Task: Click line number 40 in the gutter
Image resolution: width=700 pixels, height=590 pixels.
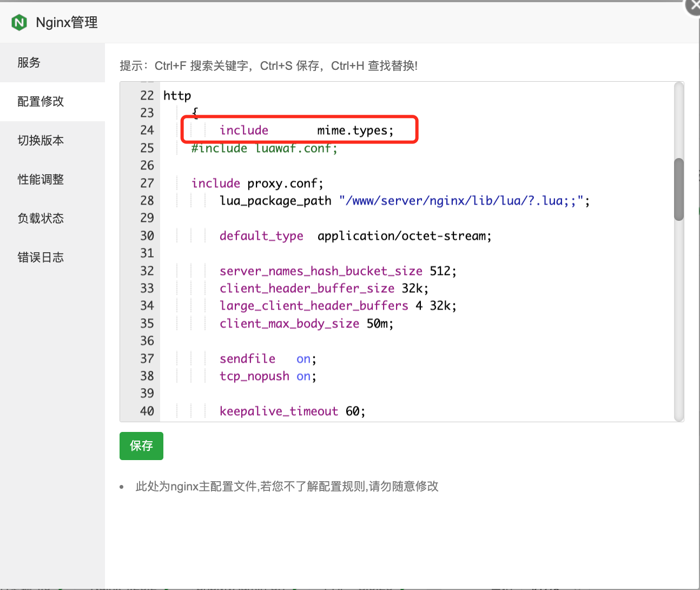Action: point(147,411)
